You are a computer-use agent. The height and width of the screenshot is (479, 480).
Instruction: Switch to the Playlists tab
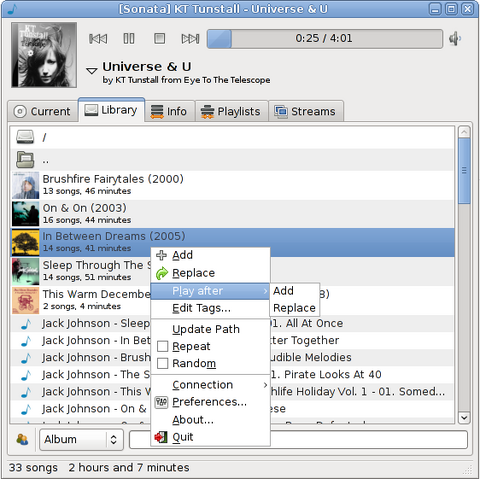tap(231, 111)
